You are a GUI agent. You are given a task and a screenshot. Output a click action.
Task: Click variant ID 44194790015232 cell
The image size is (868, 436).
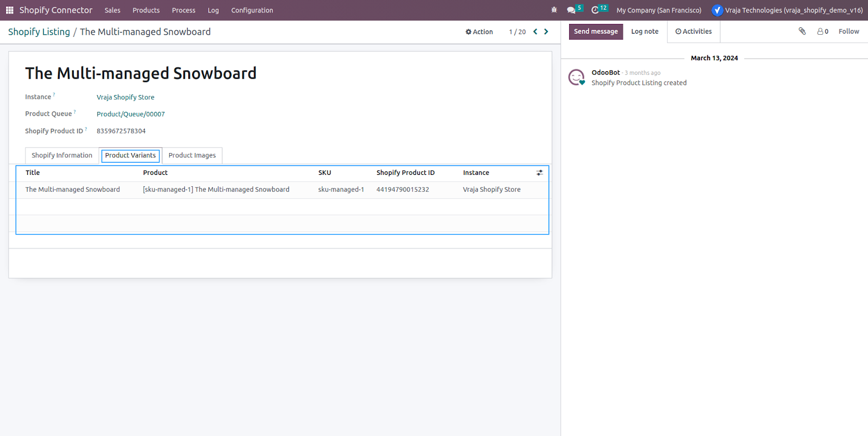coord(403,189)
